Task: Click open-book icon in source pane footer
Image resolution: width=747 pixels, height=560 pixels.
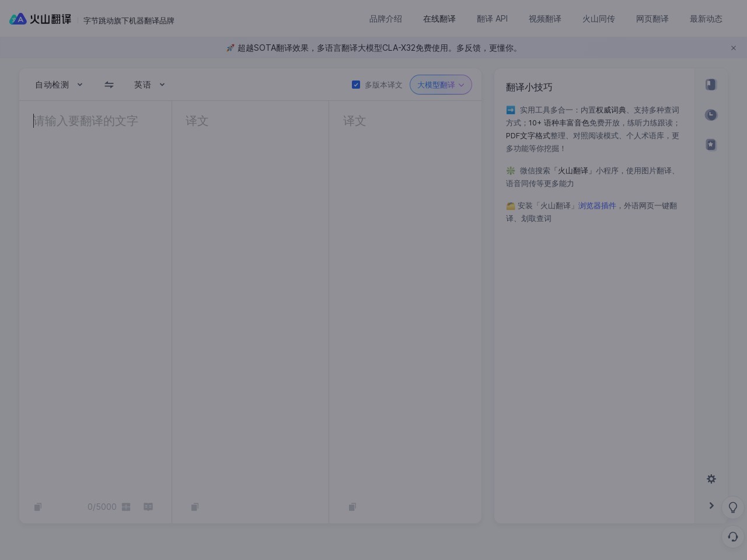Action: click(148, 507)
